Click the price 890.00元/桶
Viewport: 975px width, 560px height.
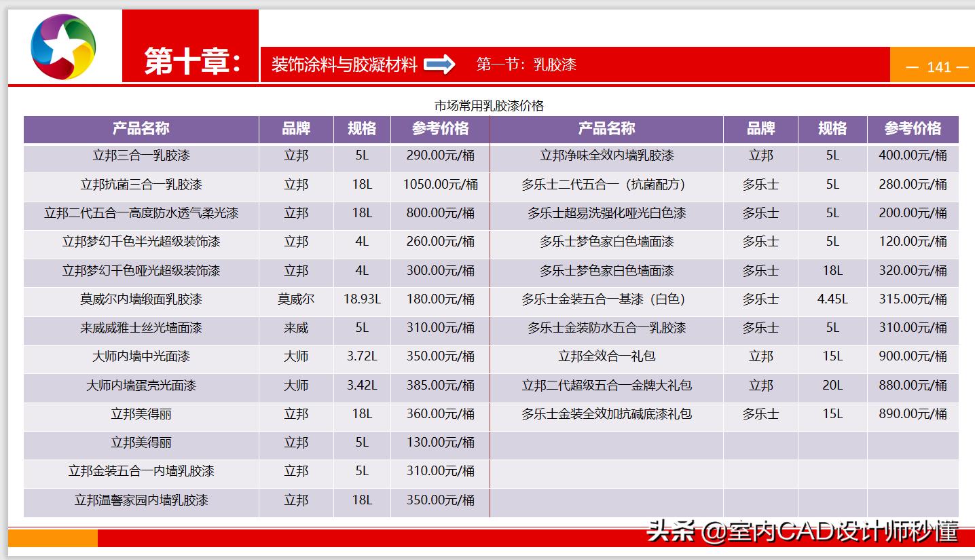(913, 413)
